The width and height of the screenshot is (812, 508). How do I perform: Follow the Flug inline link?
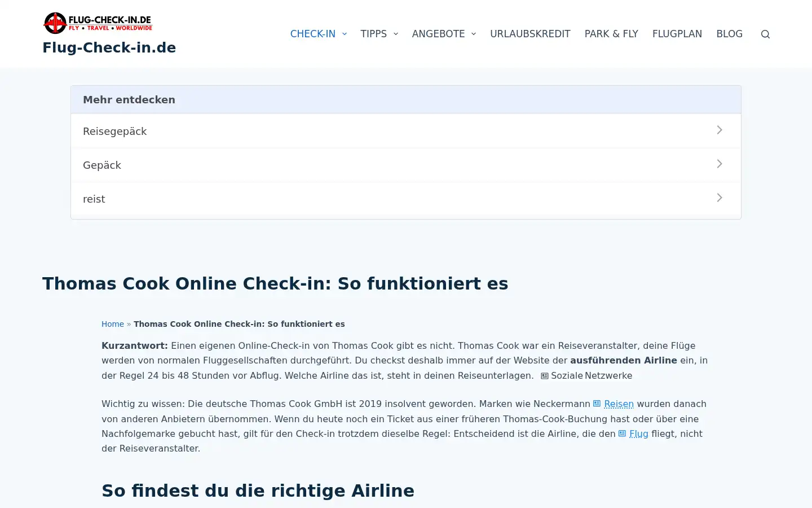click(x=638, y=434)
